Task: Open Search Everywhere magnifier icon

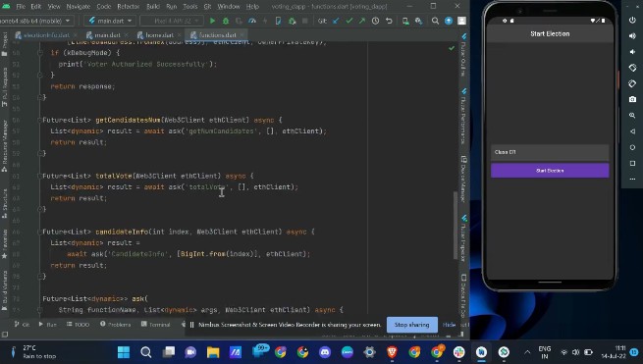Action: tap(435, 21)
